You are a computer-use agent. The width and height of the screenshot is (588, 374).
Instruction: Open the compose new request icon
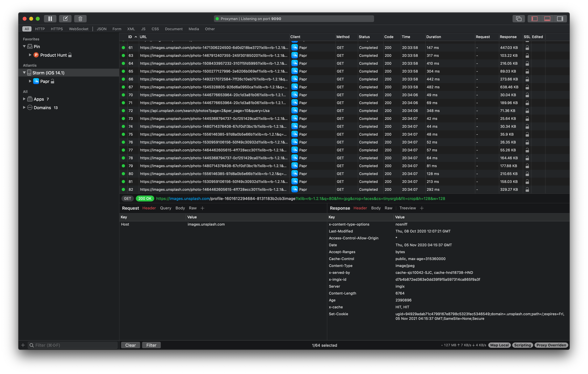tap(65, 19)
